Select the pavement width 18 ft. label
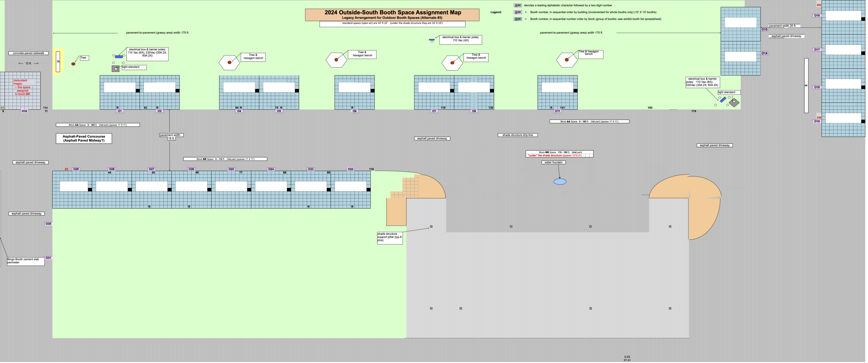The width and height of the screenshot is (868, 363). pyautogui.click(x=171, y=137)
